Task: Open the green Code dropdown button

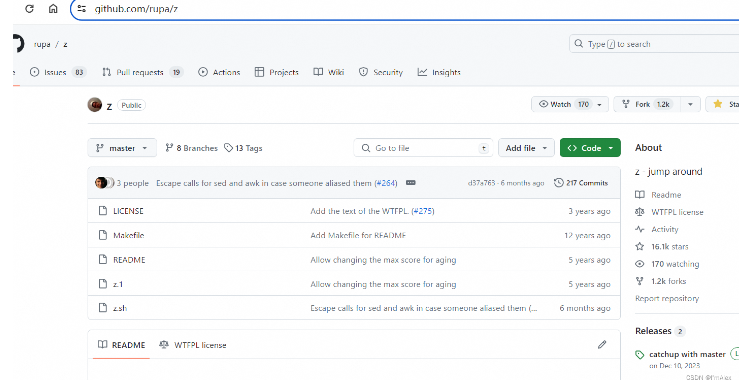Action: (x=590, y=148)
